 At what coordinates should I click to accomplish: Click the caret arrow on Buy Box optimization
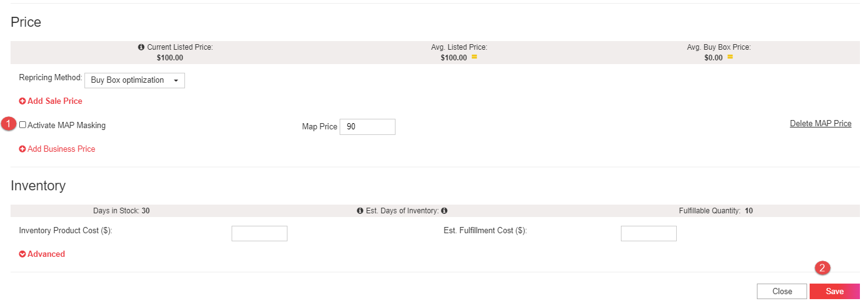pyautogui.click(x=176, y=80)
